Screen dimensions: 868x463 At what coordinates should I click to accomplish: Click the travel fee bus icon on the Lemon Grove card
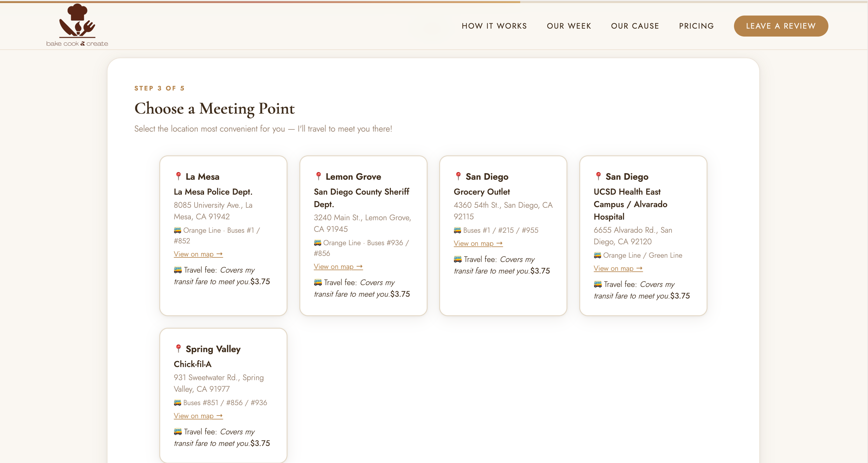tap(318, 282)
